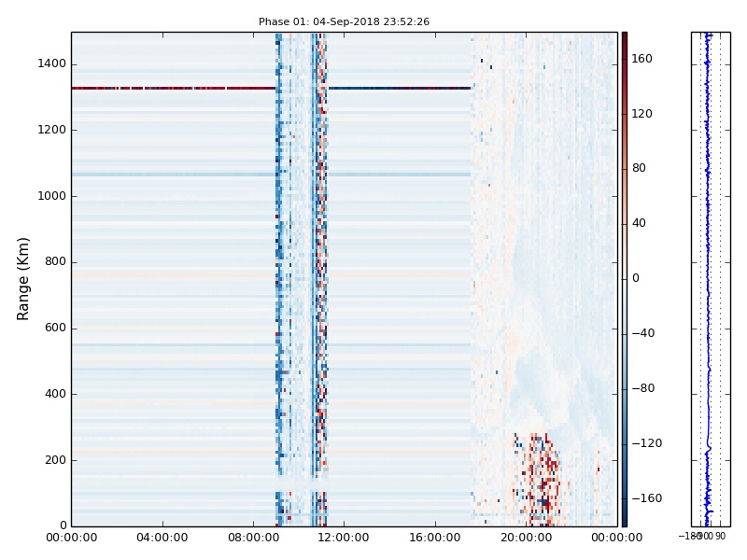Viewport: 747px width, 560px height.
Task: Click the plot title 'Phase 01: 04-Sep-2018 23:52:26'
Action: point(344,21)
